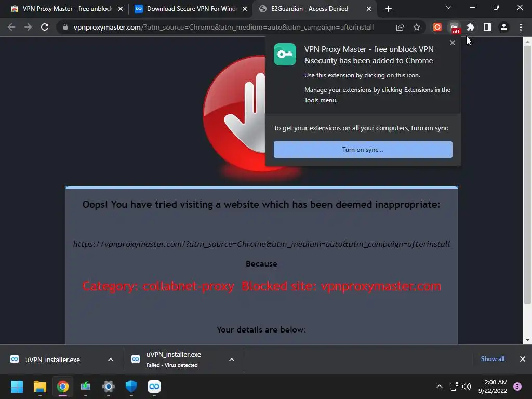This screenshot has width=532, height=399.
Task: Dismiss the extension added popup
Action: coord(453,43)
